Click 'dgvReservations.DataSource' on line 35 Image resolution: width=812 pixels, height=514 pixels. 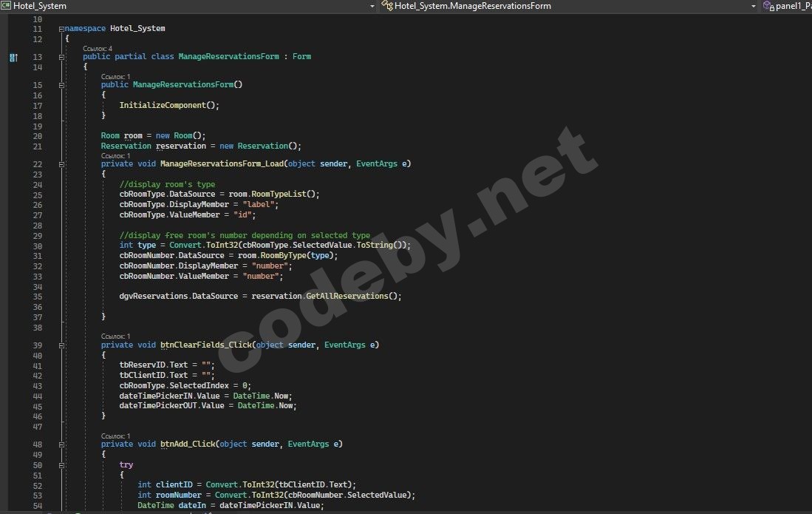coord(179,296)
